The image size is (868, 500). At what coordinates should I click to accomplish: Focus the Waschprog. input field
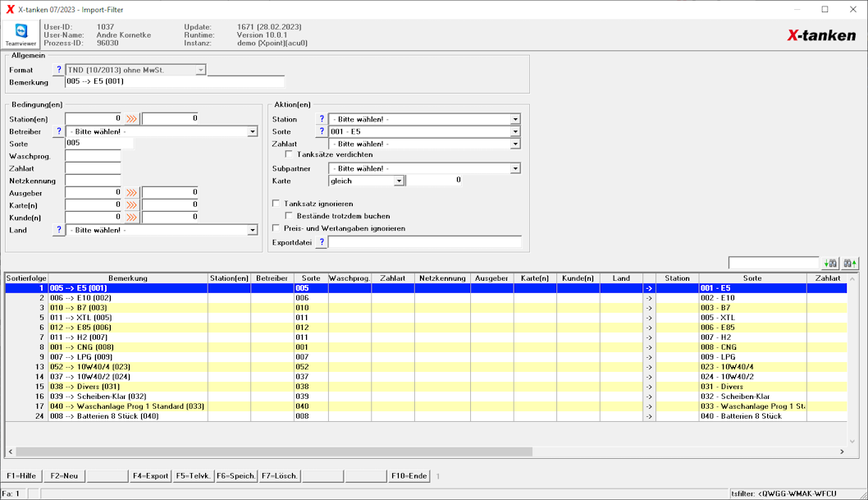click(93, 156)
